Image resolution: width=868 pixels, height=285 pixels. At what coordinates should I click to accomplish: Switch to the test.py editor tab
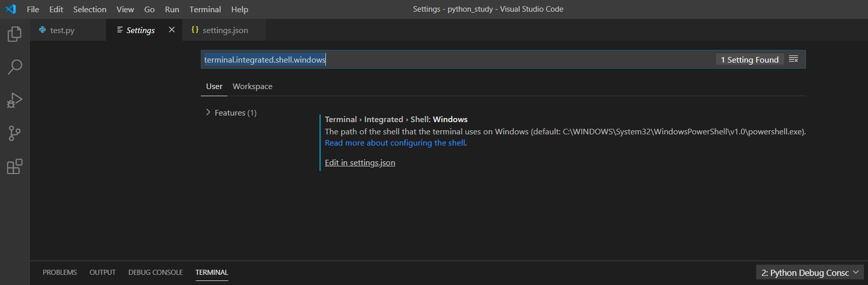tap(68, 30)
